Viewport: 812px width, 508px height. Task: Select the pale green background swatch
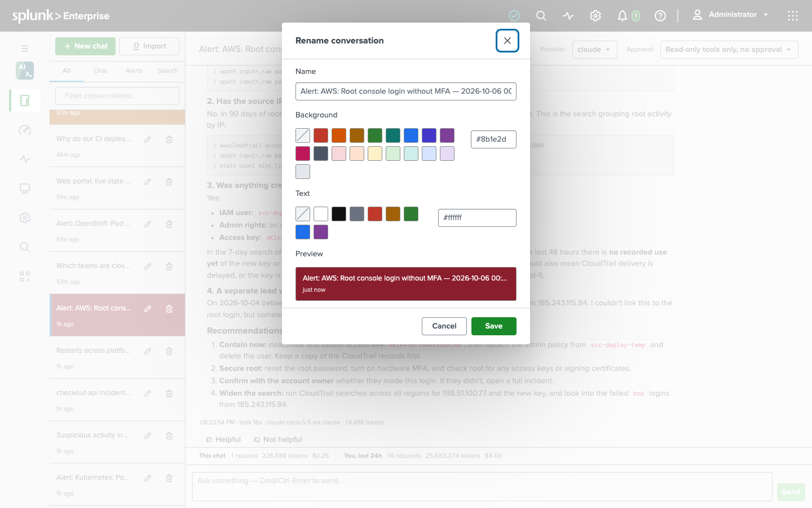click(x=393, y=154)
